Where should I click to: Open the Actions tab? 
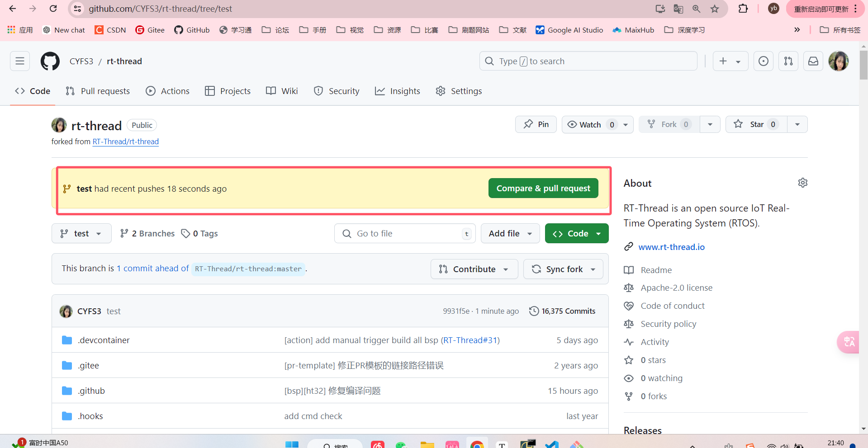coord(168,91)
